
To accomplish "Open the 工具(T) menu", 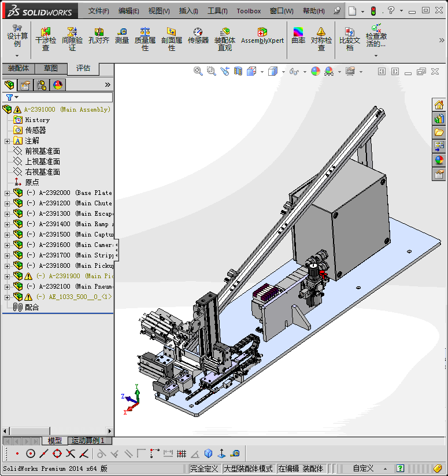I will coord(217,11).
